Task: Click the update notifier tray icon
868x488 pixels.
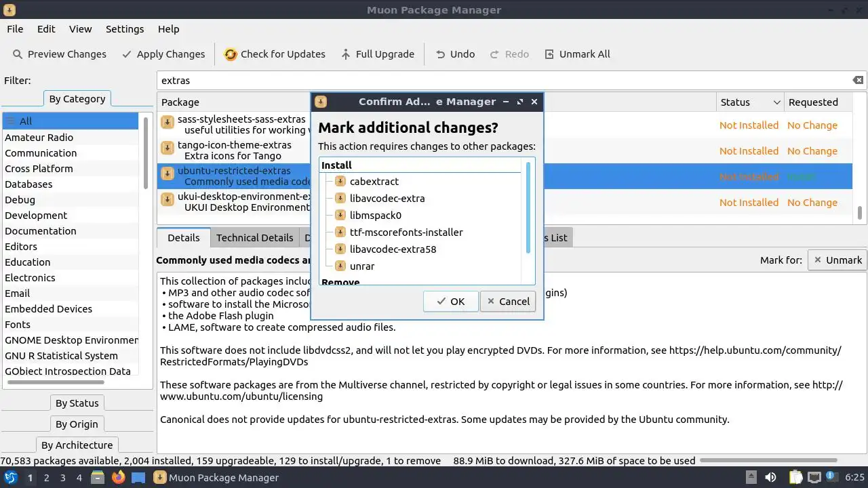Action: point(830,477)
